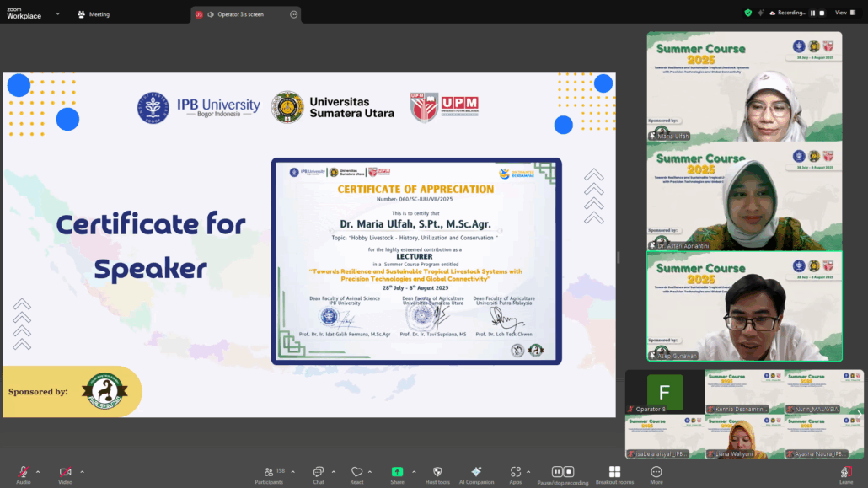This screenshot has width=868, height=488.
Task: Open the Chat panel
Action: 319,473
